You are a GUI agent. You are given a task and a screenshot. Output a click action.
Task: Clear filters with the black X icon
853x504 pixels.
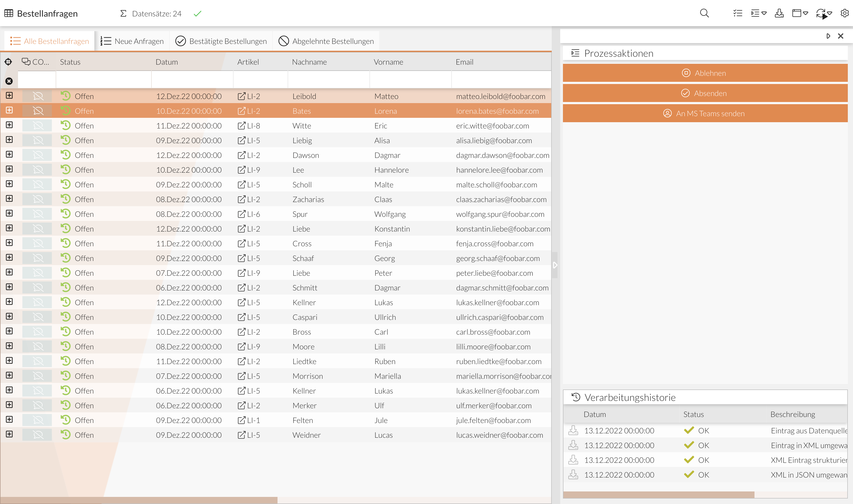[9, 81]
